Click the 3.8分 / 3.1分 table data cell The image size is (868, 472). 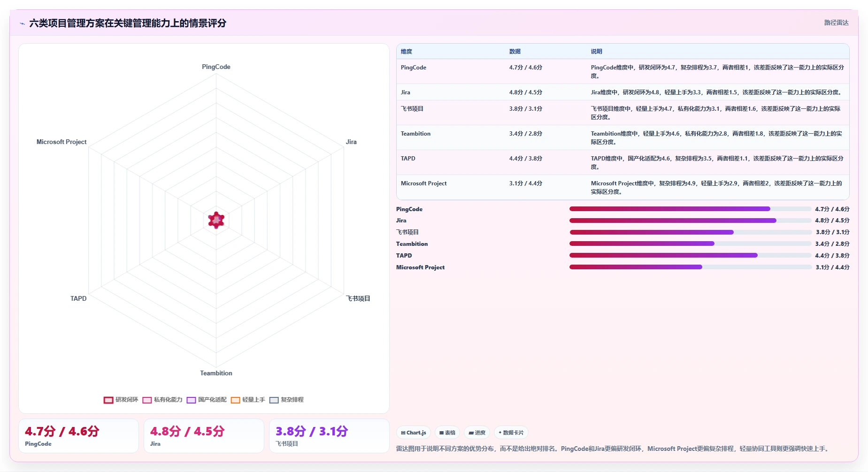pos(526,109)
